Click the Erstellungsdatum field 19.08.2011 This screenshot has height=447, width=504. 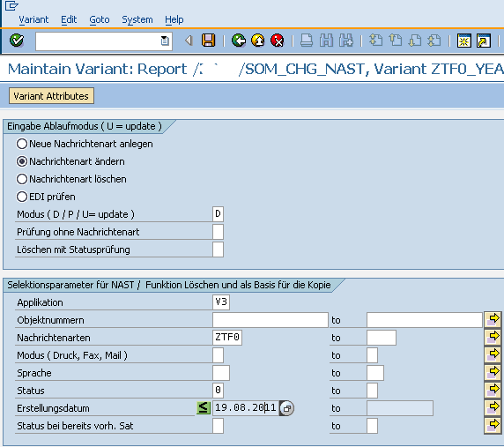coord(246,408)
